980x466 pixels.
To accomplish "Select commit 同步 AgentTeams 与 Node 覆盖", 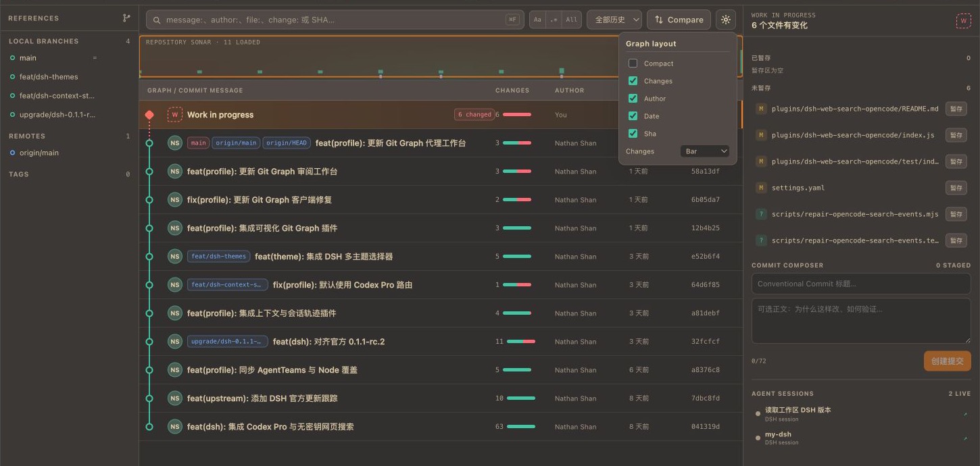I will point(441,370).
